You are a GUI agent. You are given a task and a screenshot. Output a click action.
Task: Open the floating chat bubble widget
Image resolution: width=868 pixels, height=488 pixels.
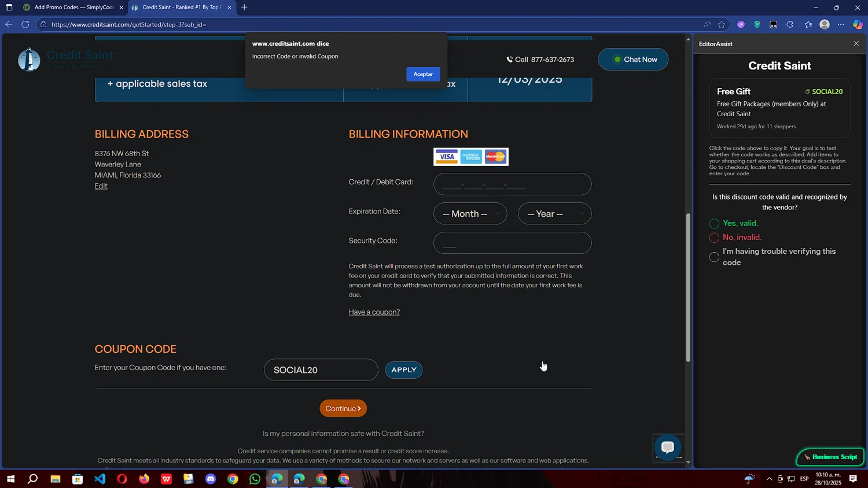(x=667, y=448)
